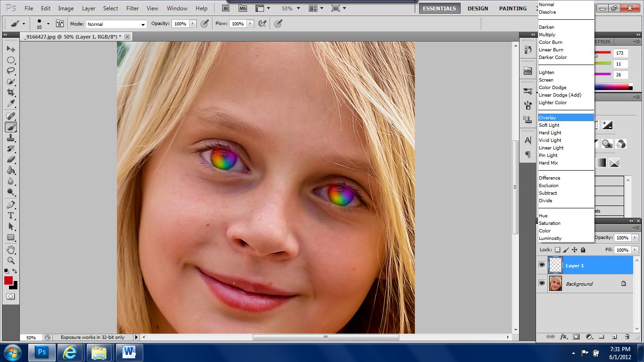Switch to PAINTING workspace
This screenshot has height=362, width=644.
coord(513,8)
